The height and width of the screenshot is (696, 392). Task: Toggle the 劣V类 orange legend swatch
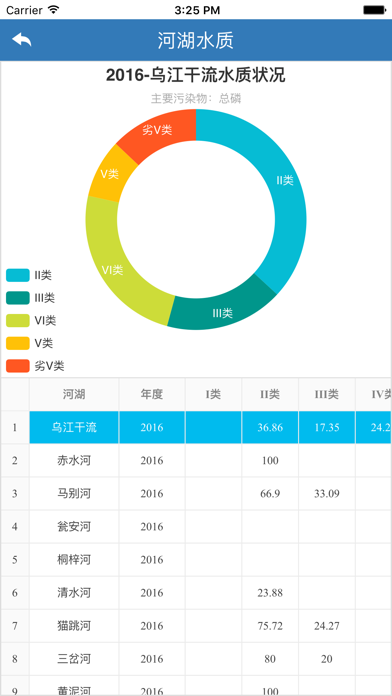click(x=18, y=366)
